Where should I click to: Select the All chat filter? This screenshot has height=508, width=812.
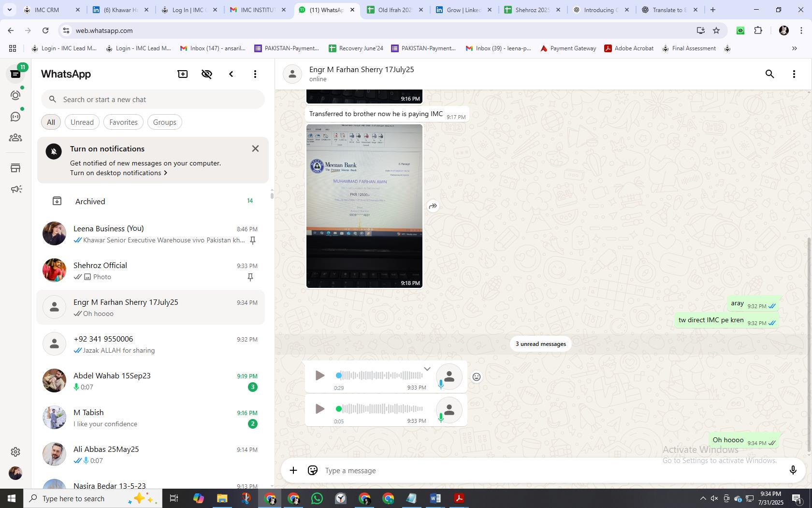tap(51, 122)
